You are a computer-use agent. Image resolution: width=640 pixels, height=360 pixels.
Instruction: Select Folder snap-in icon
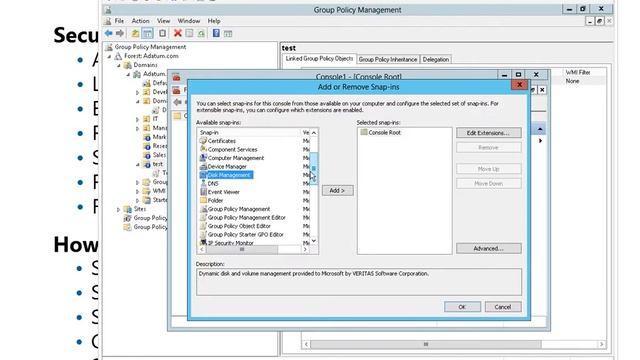[203, 200]
